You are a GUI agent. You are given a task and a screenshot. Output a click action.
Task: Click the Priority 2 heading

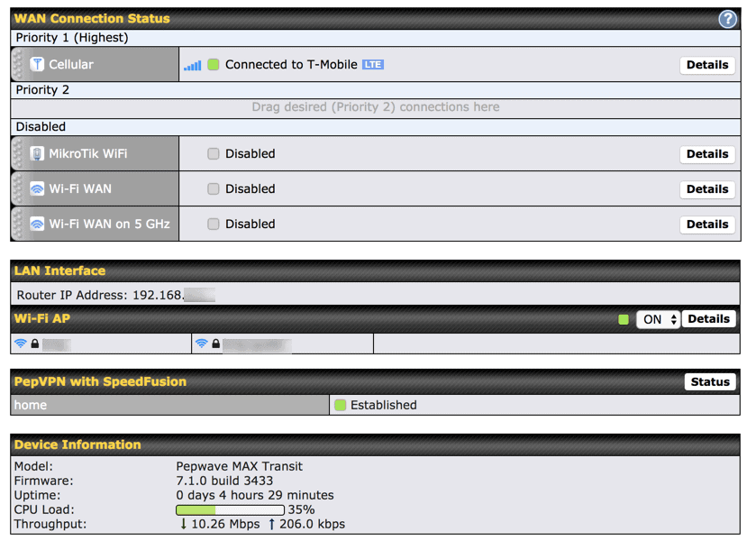(42, 90)
